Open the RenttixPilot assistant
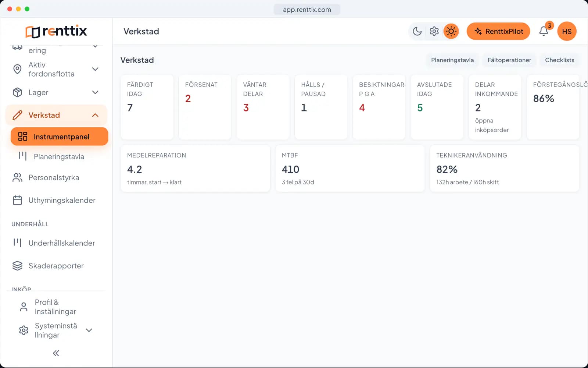This screenshot has height=368, width=588. pos(498,31)
